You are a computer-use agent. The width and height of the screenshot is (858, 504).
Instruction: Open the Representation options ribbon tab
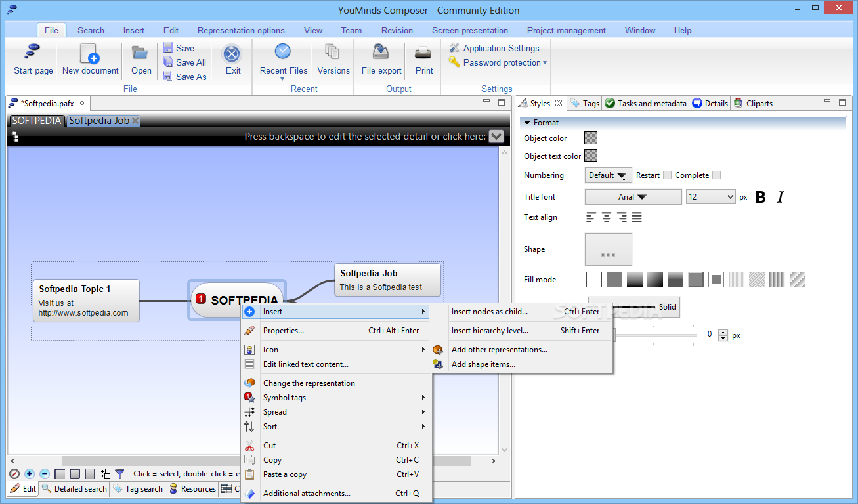click(x=241, y=30)
